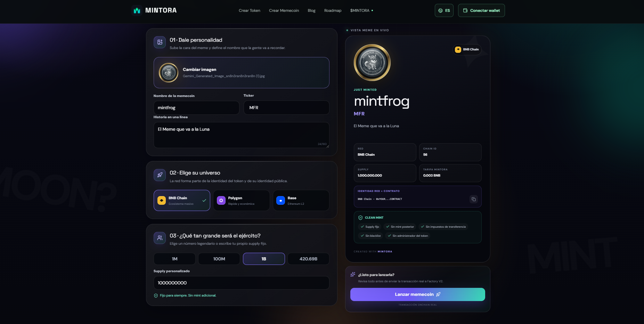Focus the Nombre de la memecoin field
Image resolution: width=644 pixels, height=324 pixels.
coord(196,108)
